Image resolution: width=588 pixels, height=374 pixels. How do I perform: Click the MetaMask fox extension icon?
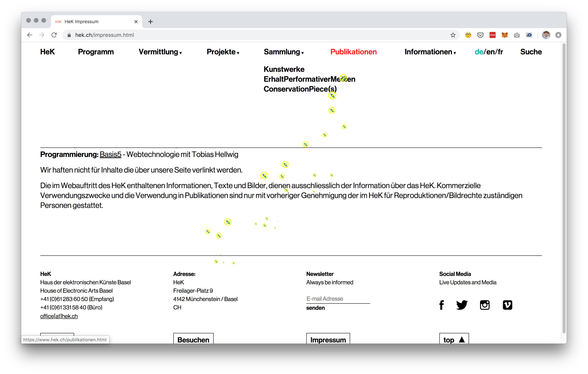[x=505, y=35]
